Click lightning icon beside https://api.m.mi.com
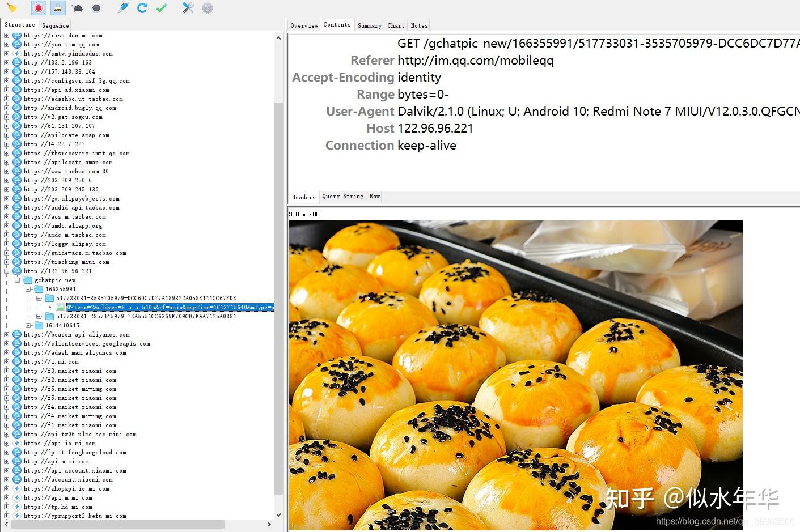This screenshot has width=800, height=532. pyautogui.click(x=17, y=497)
